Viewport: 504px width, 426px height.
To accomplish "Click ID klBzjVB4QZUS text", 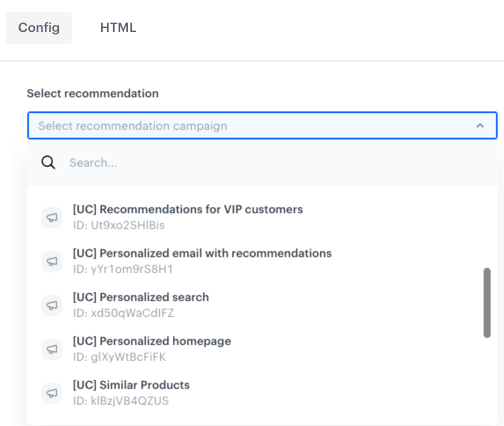I will (x=121, y=401).
